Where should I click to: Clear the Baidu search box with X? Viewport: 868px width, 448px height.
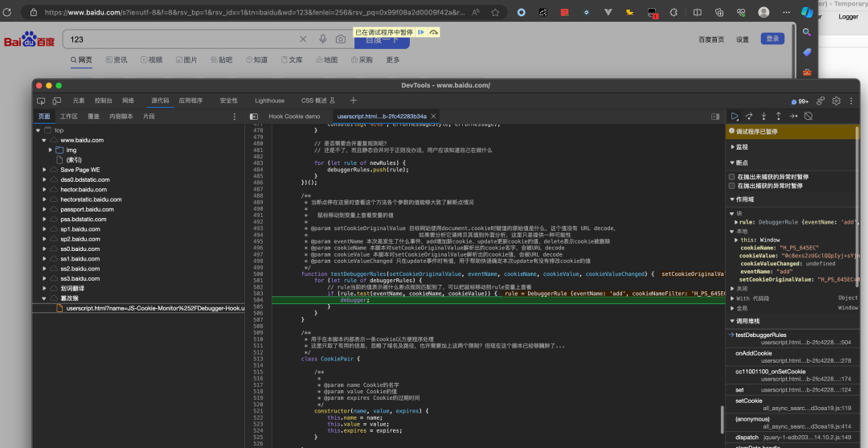[x=303, y=39]
